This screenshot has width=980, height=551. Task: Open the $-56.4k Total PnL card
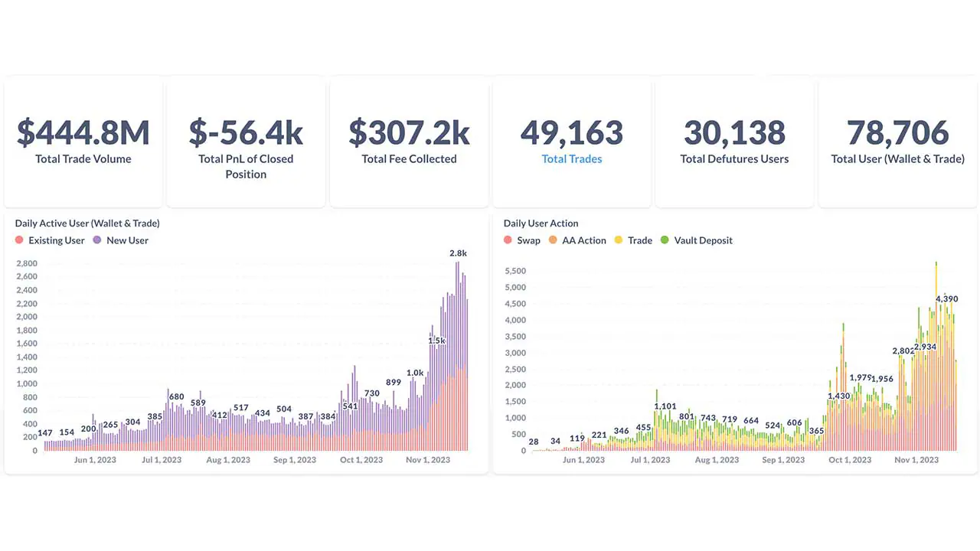pos(246,142)
